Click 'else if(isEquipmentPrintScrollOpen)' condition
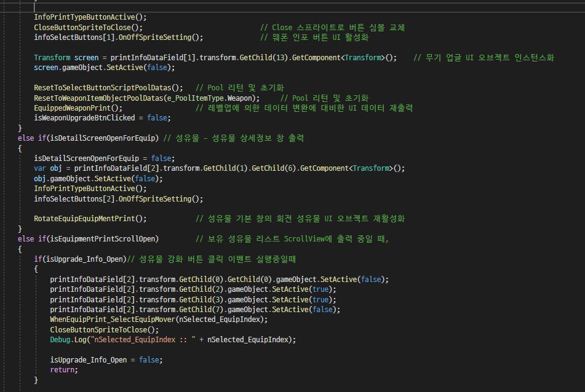This screenshot has width=585, height=392. click(x=88, y=239)
